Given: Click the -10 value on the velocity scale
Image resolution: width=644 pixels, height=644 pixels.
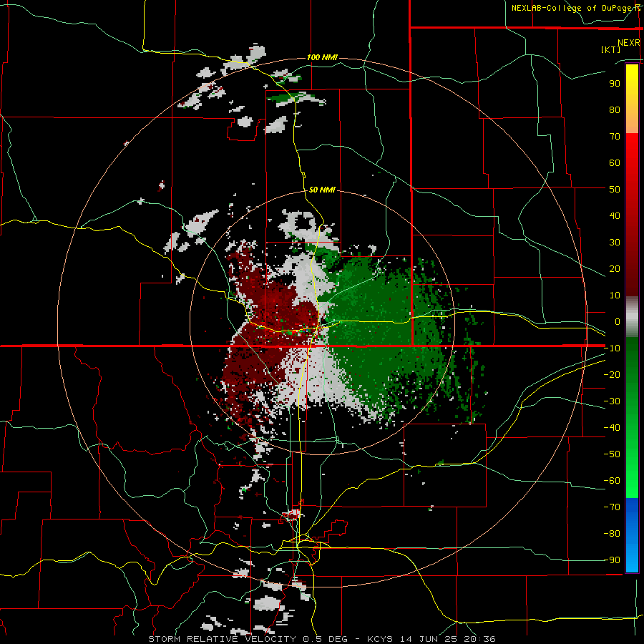Looking at the screenshot, I should click(612, 348).
